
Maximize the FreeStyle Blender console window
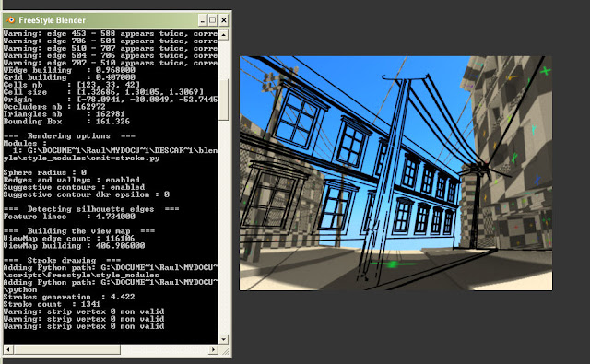(212, 20)
